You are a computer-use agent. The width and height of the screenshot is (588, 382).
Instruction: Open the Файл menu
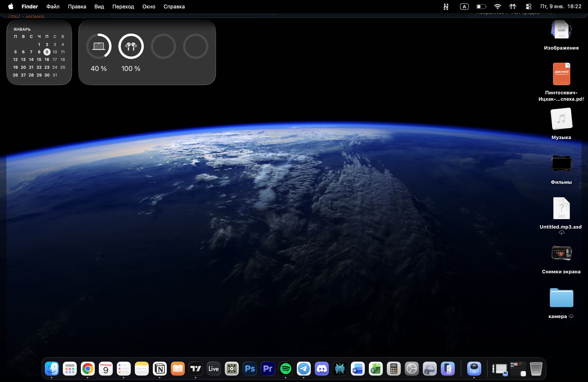(x=53, y=7)
